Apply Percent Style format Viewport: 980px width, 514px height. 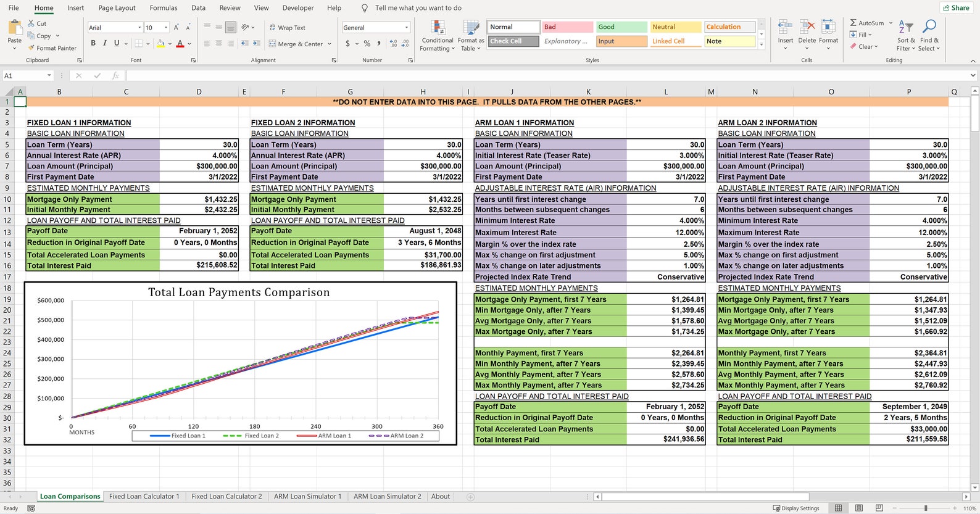(367, 43)
